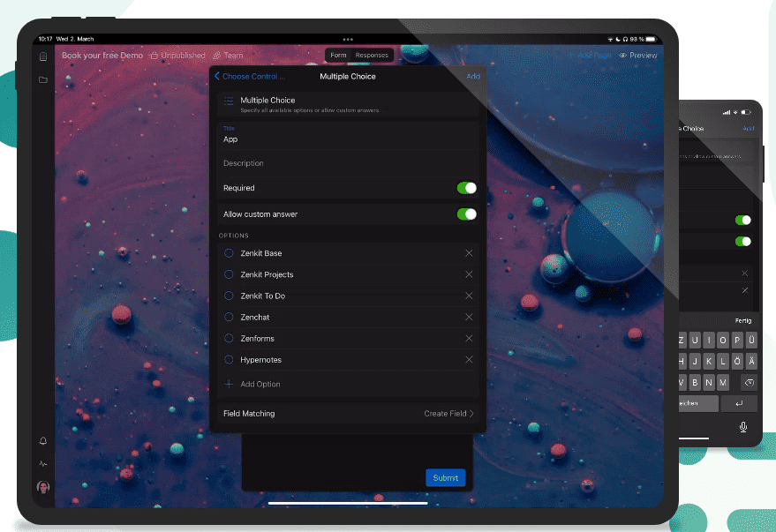Switch to the Form tab
The width and height of the screenshot is (776, 532).
click(338, 56)
